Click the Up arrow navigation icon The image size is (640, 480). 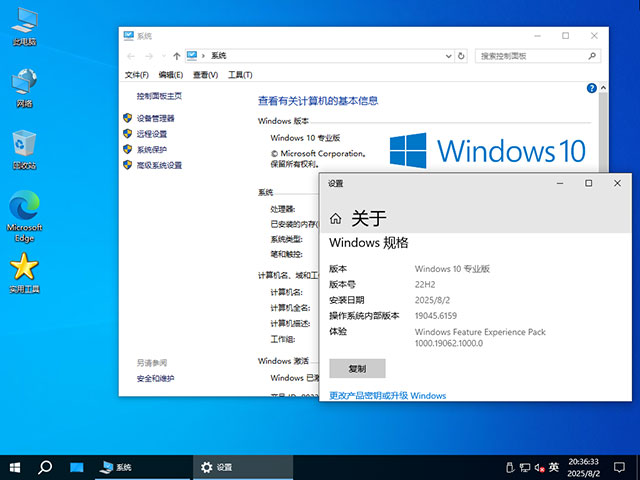pos(177,56)
